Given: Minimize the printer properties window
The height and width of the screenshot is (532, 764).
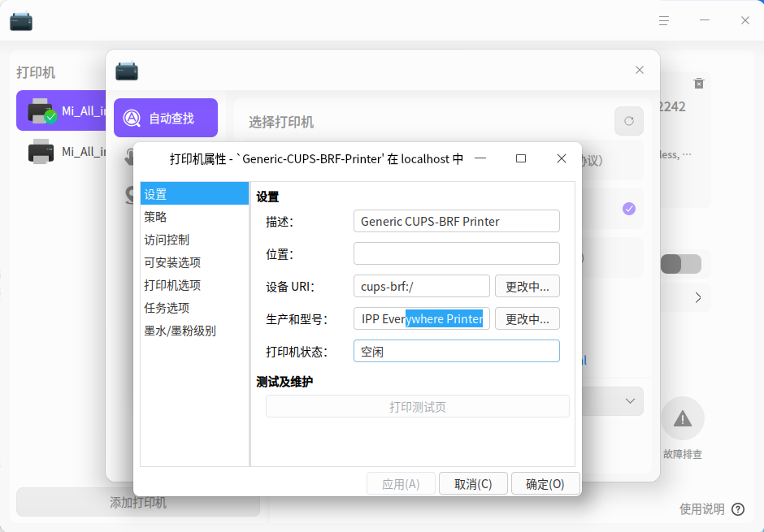Looking at the screenshot, I should [x=480, y=158].
